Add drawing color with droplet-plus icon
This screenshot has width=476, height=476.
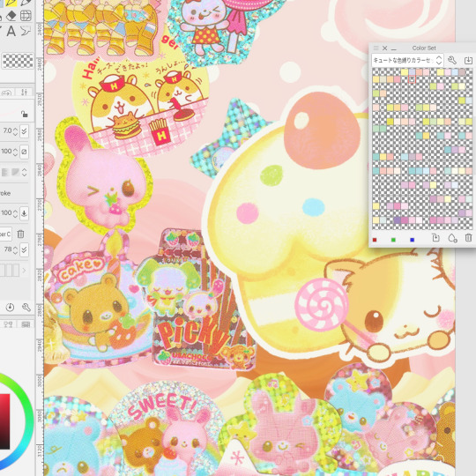point(452,238)
